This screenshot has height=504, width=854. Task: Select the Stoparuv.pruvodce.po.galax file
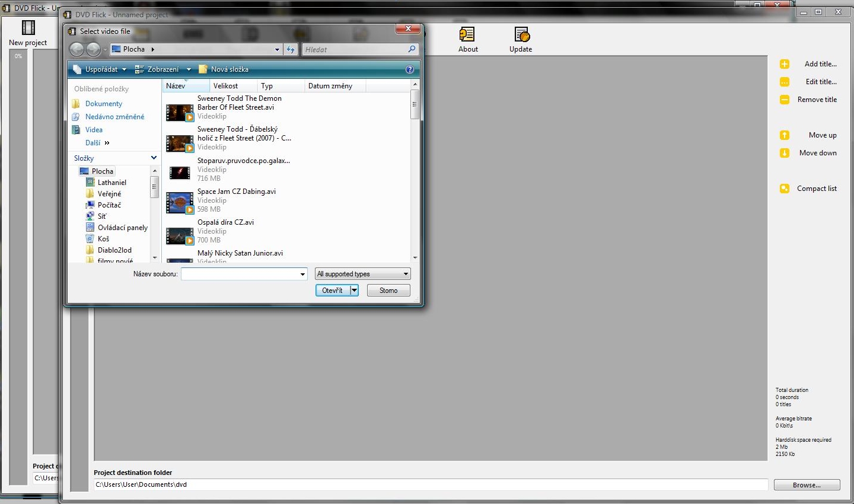244,169
